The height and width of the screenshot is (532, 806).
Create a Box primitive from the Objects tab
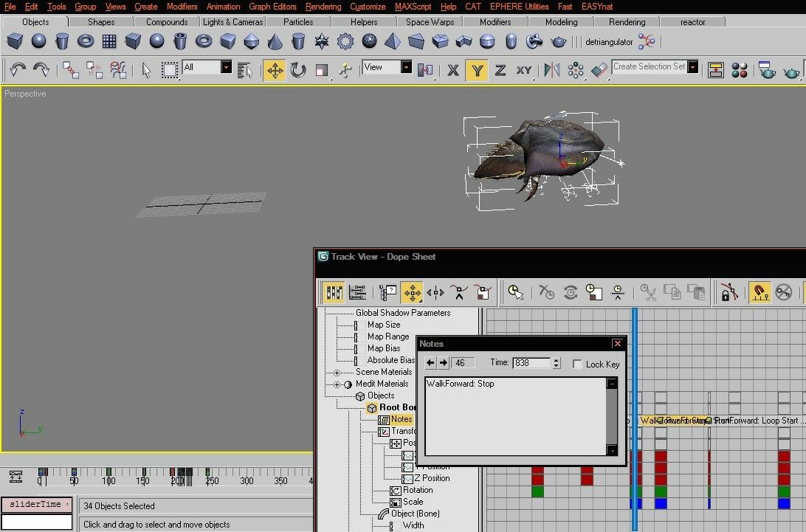(x=15, y=41)
